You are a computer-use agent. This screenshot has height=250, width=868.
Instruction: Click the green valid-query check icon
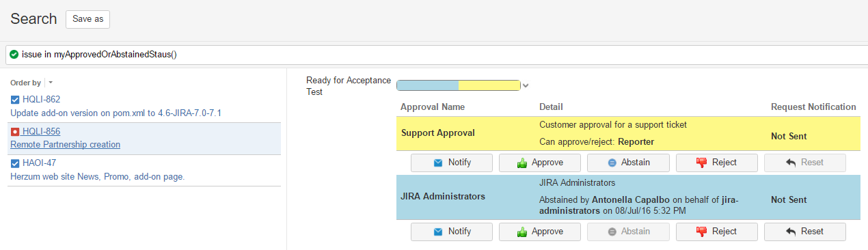(14, 54)
